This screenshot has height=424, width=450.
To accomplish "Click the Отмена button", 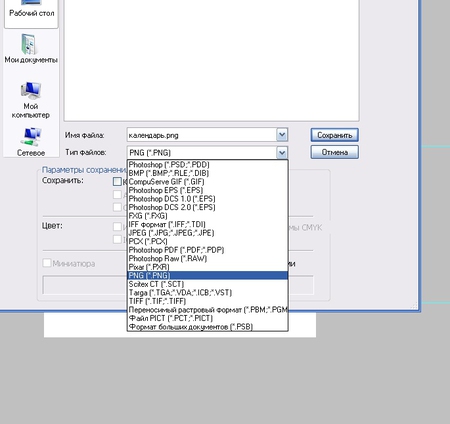I will point(335,152).
